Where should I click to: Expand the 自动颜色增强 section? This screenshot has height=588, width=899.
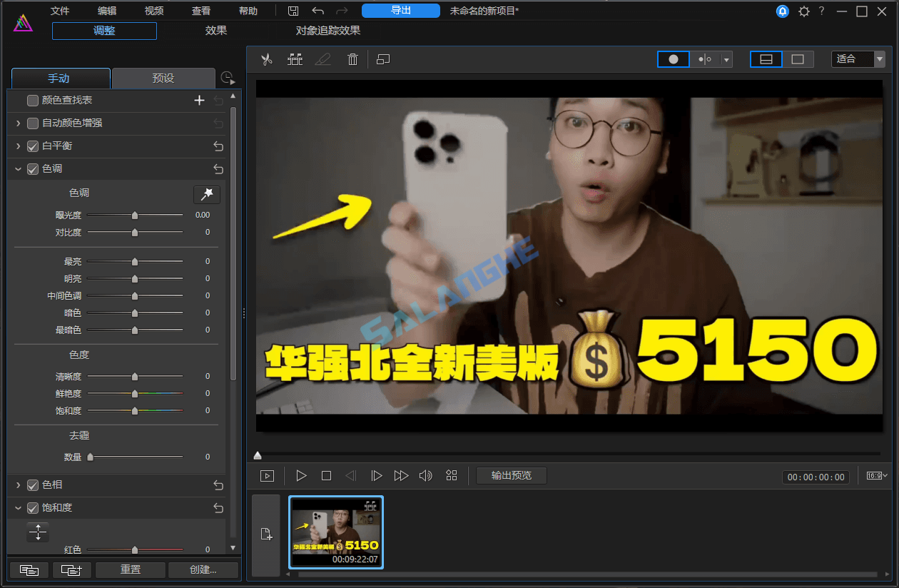[x=17, y=123]
